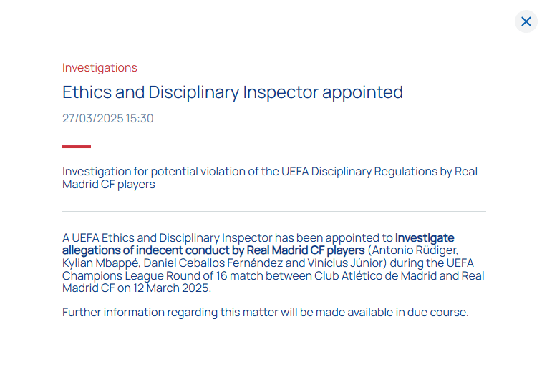This screenshot has width=547, height=392.
Task: Click the 27/03/2025 15:30 timestamp
Action: click(108, 119)
